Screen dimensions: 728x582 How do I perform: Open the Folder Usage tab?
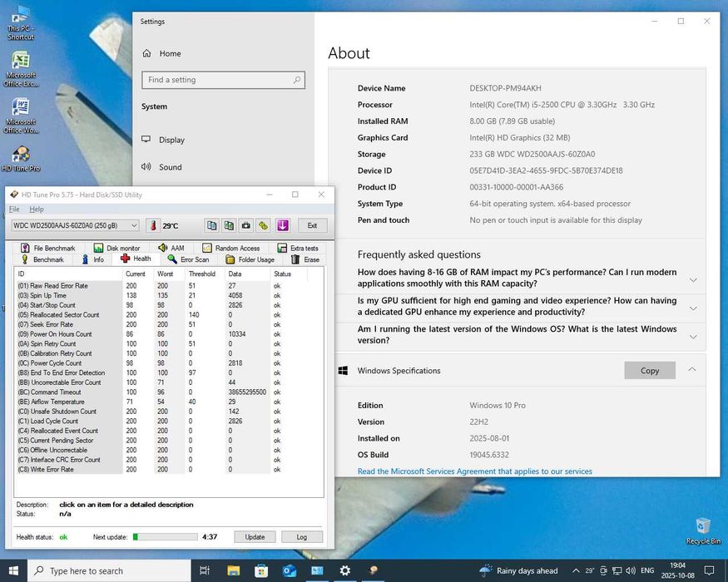(x=250, y=259)
